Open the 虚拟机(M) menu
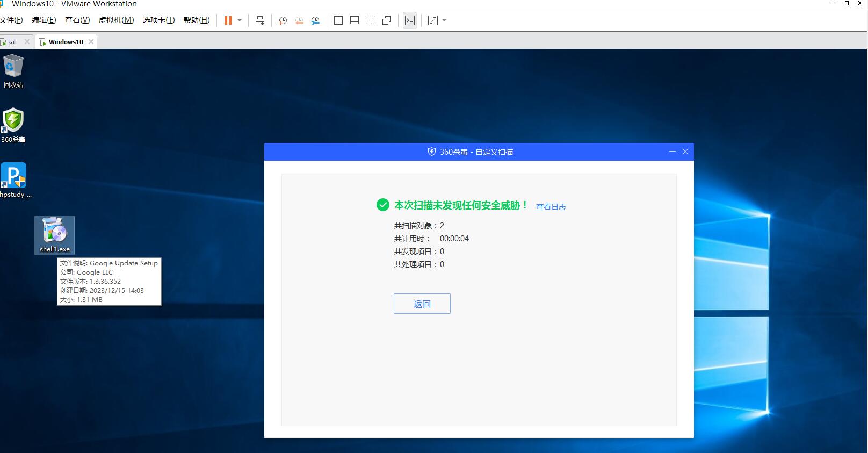Image resolution: width=868 pixels, height=453 pixels. point(116,20)
